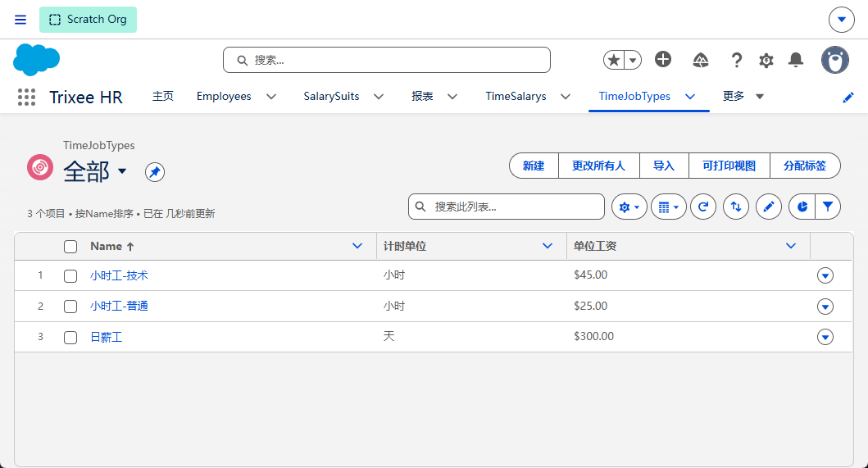868x468 pixels.
Task: Click the 导入 button
Action: point(664,166)
